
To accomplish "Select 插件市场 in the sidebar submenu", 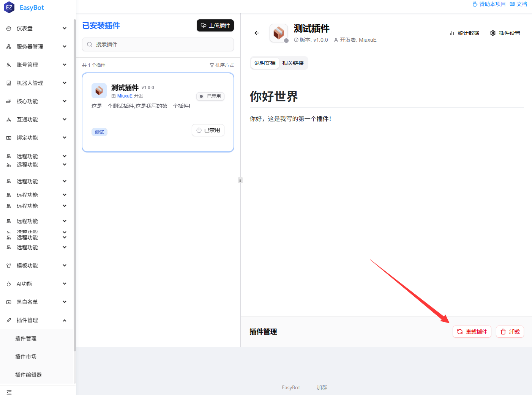I will coord(26,357).
